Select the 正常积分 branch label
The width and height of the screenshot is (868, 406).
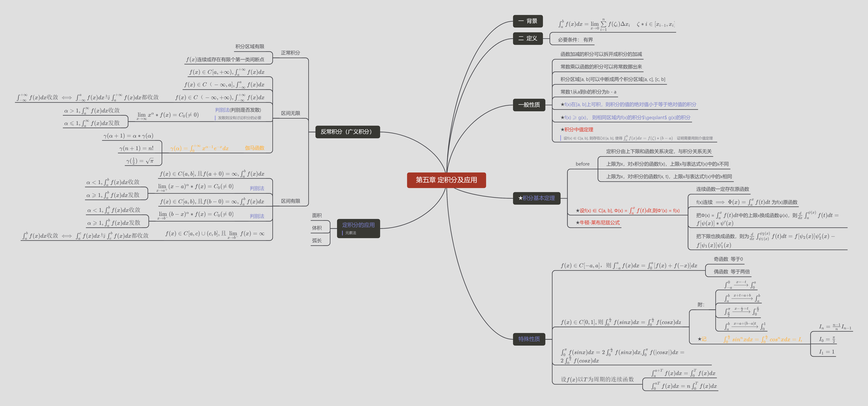pos(290,53)
